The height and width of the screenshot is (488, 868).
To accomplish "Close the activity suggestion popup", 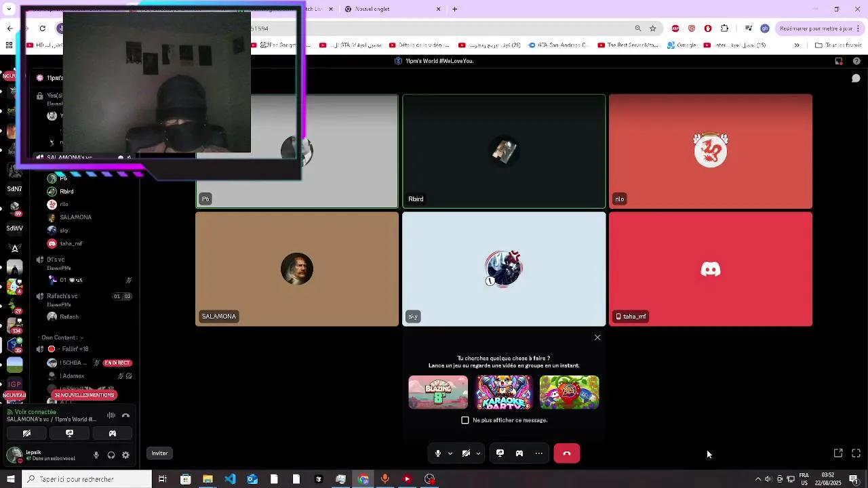I will point(597,338).
